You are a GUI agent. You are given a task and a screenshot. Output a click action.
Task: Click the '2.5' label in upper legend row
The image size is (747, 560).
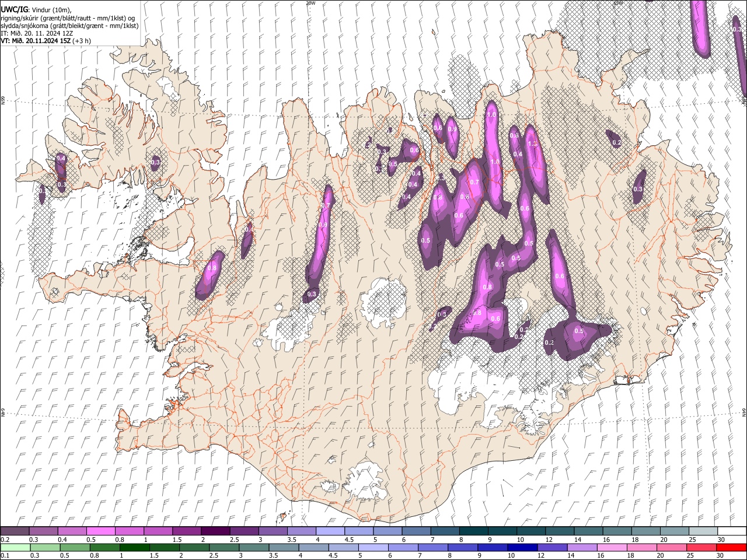pos(234,540)
